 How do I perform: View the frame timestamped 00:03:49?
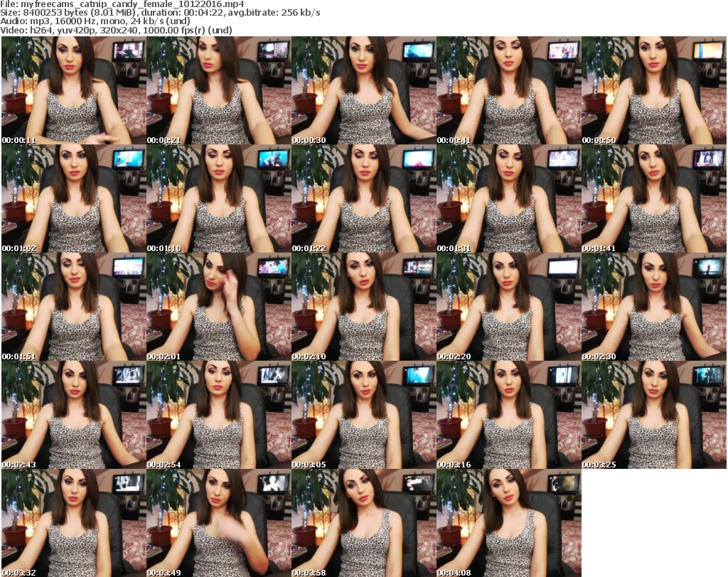219,523
